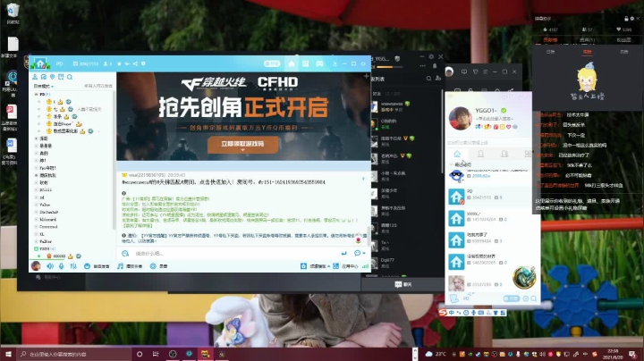Click the 自由发言 button in bottom bar
644x361 pixels.
click(97, 266)
